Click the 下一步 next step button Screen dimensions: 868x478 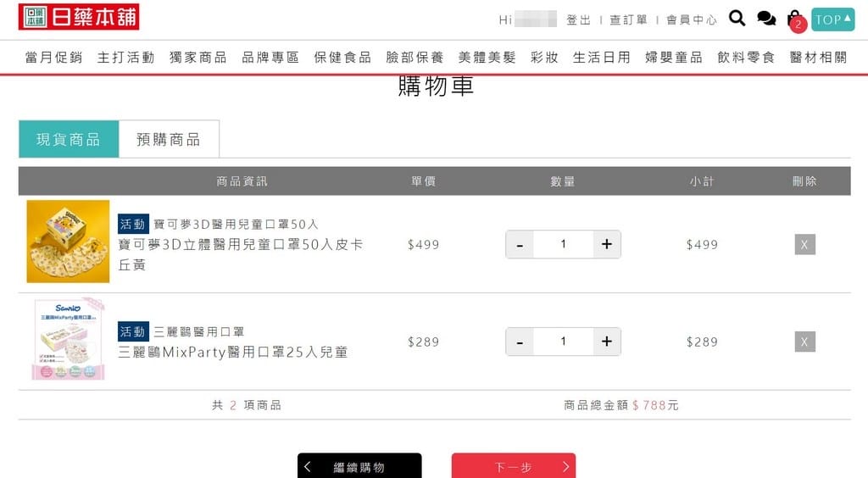pos(514,466)
